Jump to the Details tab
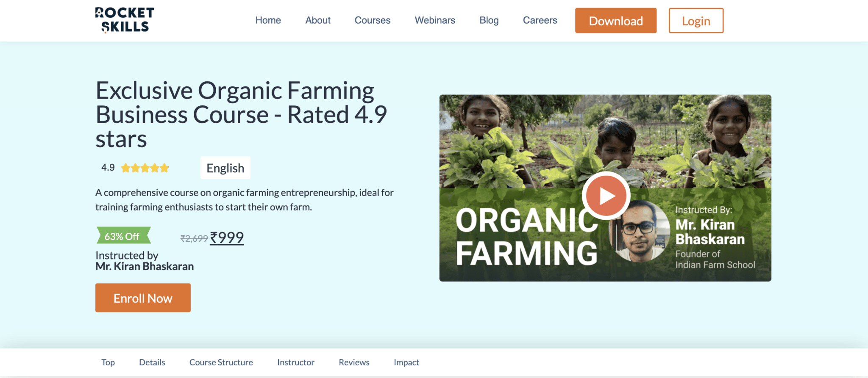The width and height of the screenshot is (868, 378). [152, 362]
